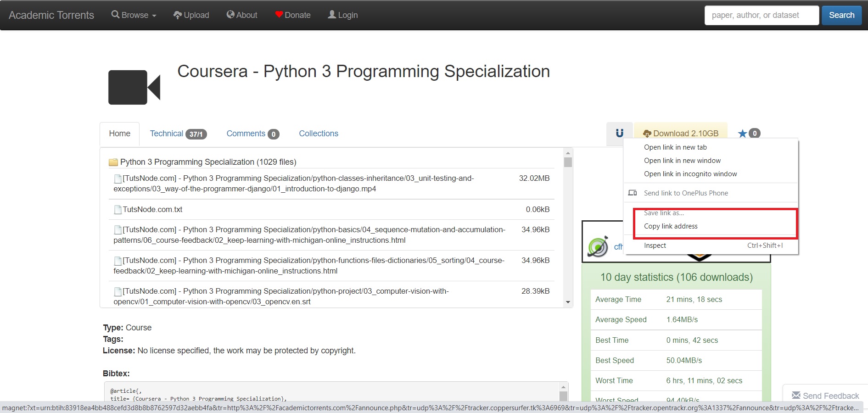This screenshot has height=413, width=868.
Task: Click the file icon next to TutsNode.com.txt
Action: [x=118, y=210]
